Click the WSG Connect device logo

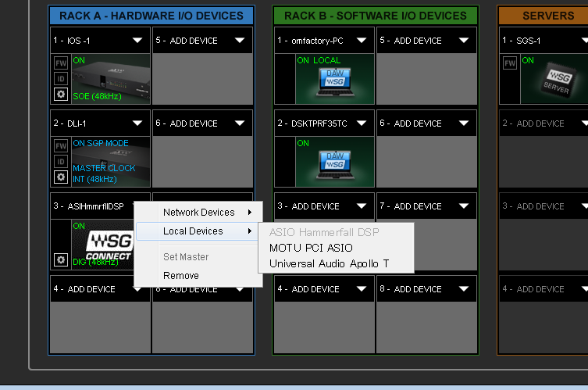[109, 246]
